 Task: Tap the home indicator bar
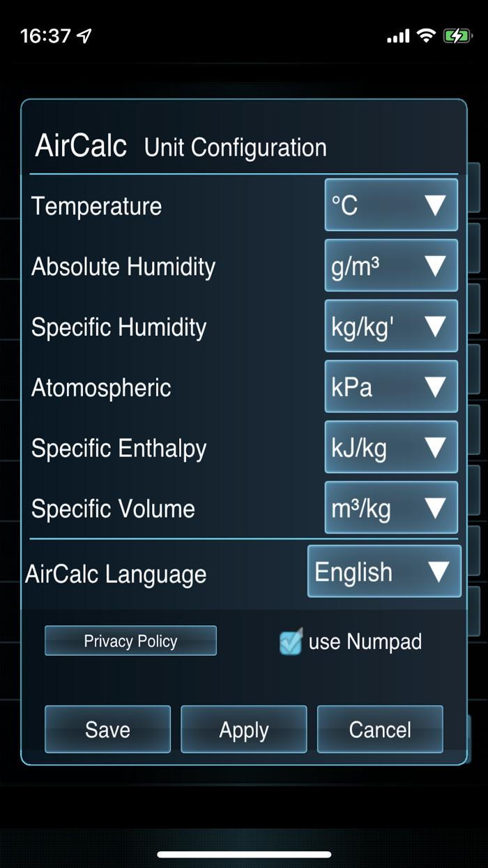click(244, 852)
